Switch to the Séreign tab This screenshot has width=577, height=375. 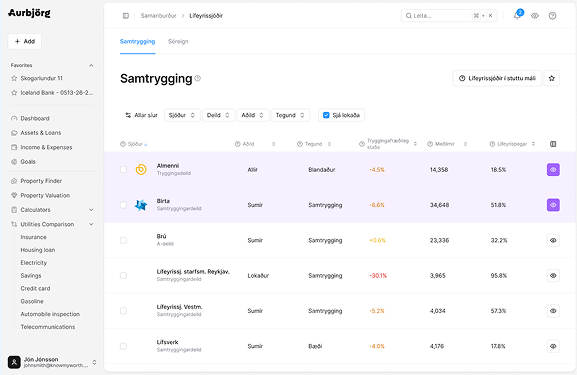tap(178, 42)
